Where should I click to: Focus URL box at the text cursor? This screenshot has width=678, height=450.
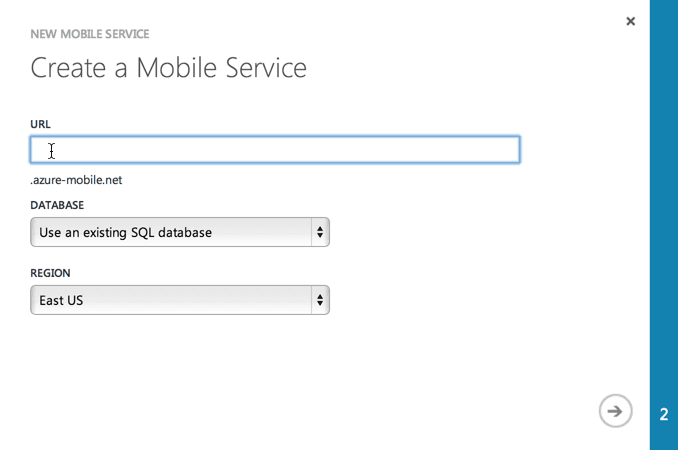tap(51, 150)
